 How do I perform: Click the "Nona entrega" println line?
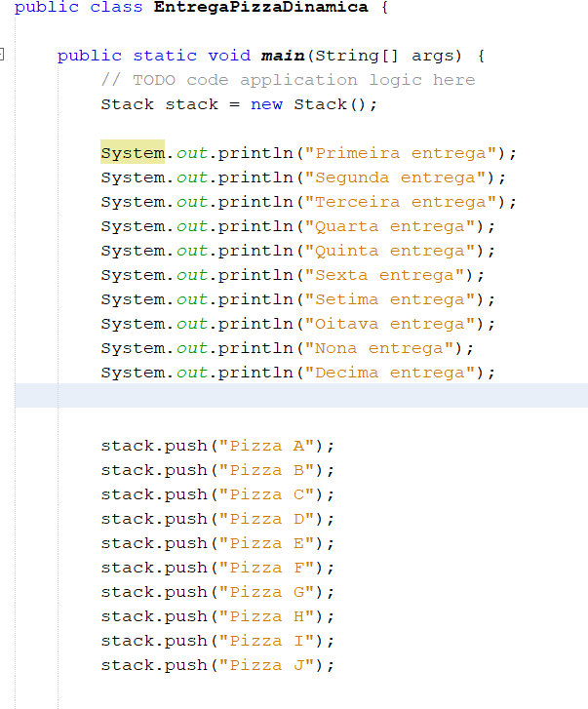pyautogui.click(x=287, y=348)
